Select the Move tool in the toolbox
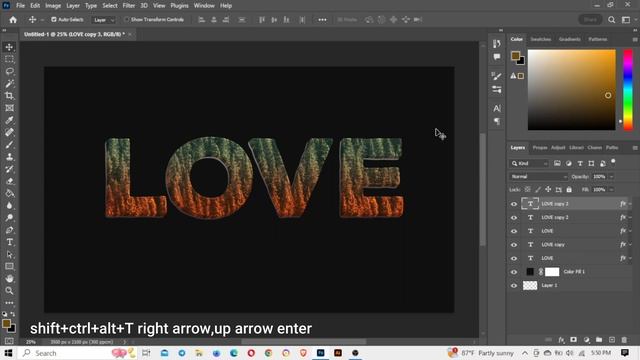 coord(9,47)
